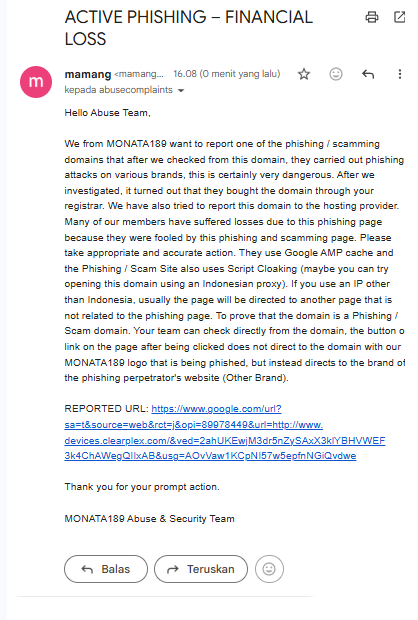Click the devices.clearplex.com line of the link
This screenshot has width=418, height=620.
pos(225,440)
